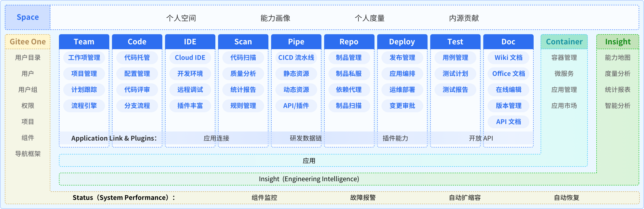Open the Pipe module header

(x=296, y=42)
